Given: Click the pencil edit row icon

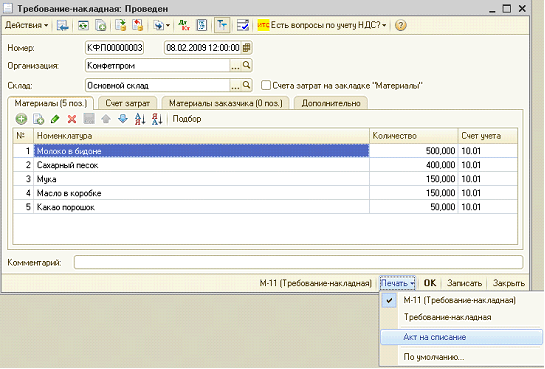Looking at the screenshot, I should tap(55, 119).
